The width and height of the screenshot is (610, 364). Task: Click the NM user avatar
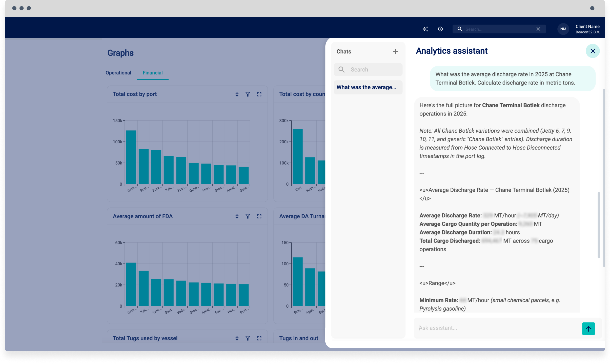pos(563,29)
